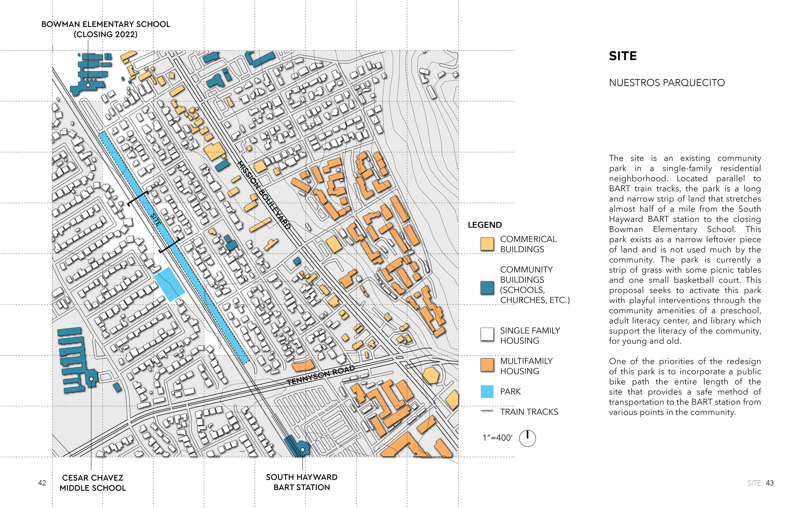Click the hexagonal yellow building on the map
The image size is (812, 508).
pyautogui.click(x=431, y=375)
